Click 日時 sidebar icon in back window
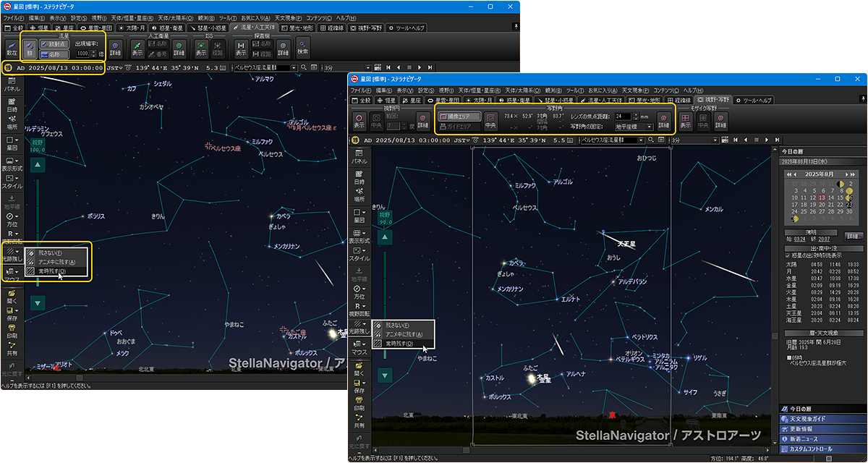 pos(11,103)
